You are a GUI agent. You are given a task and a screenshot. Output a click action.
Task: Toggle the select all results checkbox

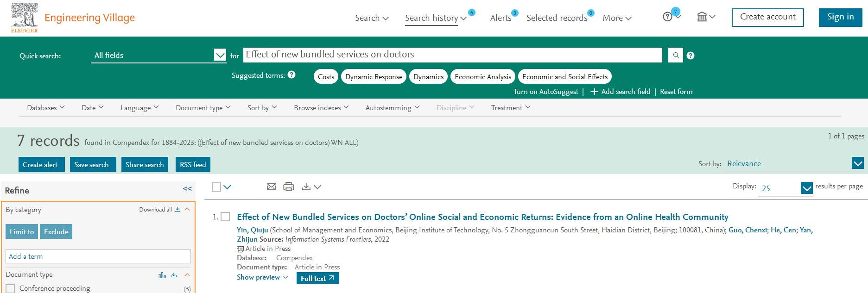[x=216, y=187]
